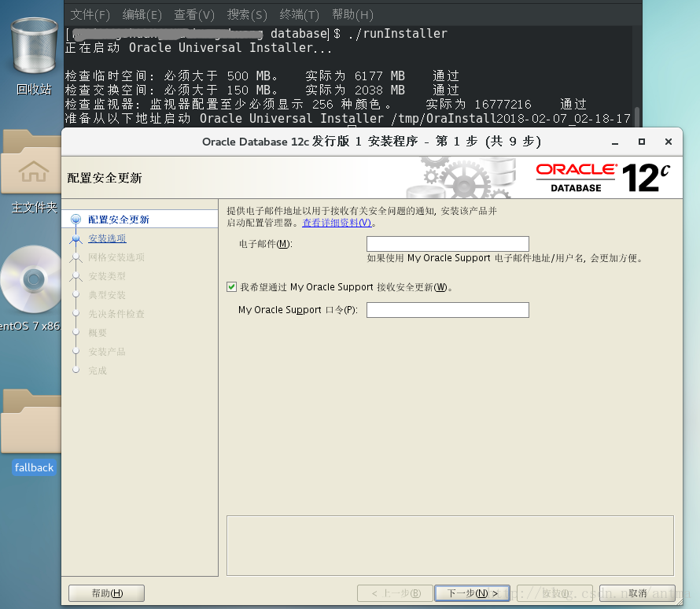This screenshot has width=700, height=609.
Task: Open the terminal 编辑(E) menu
Action: tap(142, 15)
